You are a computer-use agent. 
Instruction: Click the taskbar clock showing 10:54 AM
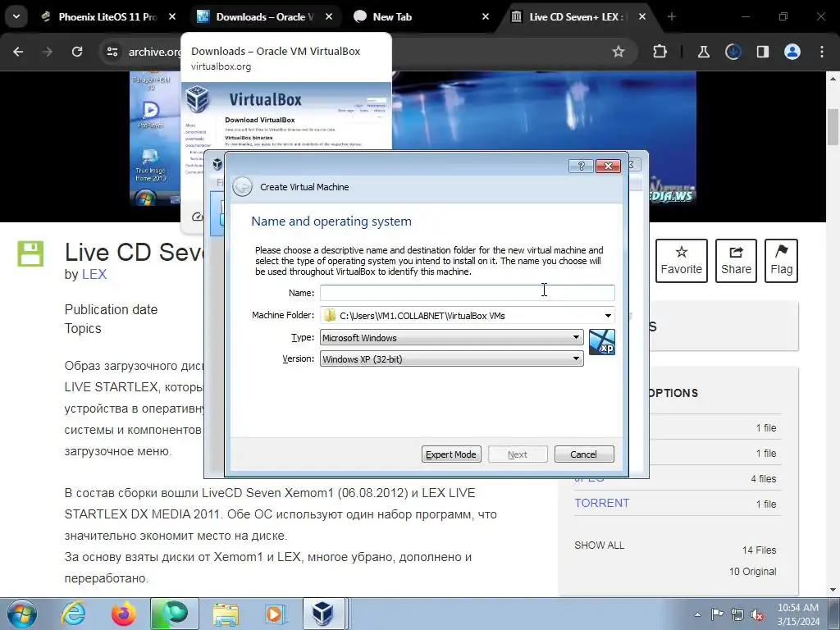[797, 614]
